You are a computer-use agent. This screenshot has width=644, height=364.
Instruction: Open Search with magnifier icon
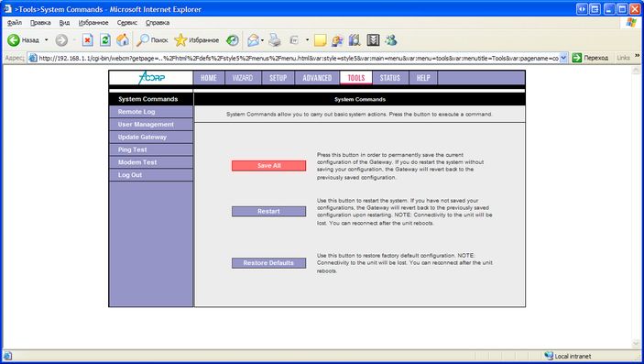[x=143, y=40]
